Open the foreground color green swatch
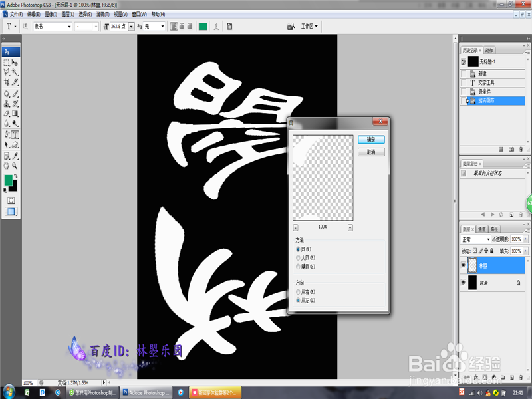Image resolution: width=532 pixels, height=399 pixels. (8, 180)
